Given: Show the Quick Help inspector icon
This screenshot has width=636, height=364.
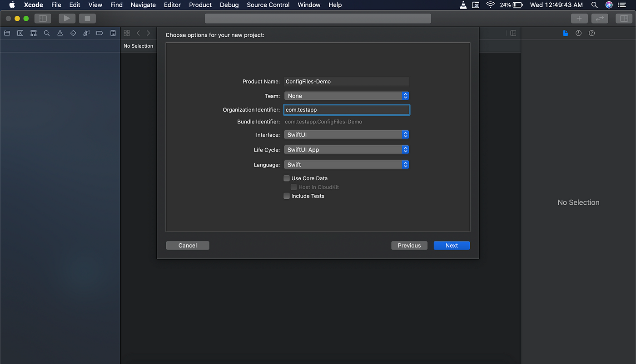Looking at the screenshot, I should coord(591,33).
